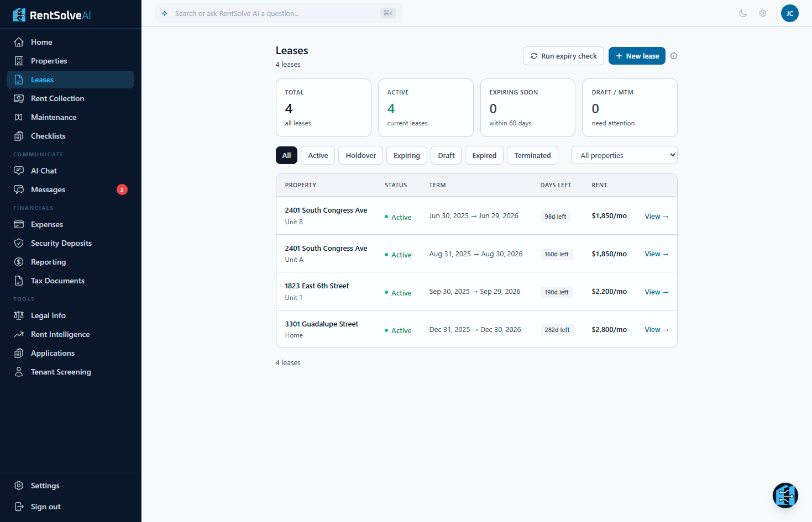812x522 pixels.
Task: Filter leases by Active tab
Action: (x=318, y=155)
